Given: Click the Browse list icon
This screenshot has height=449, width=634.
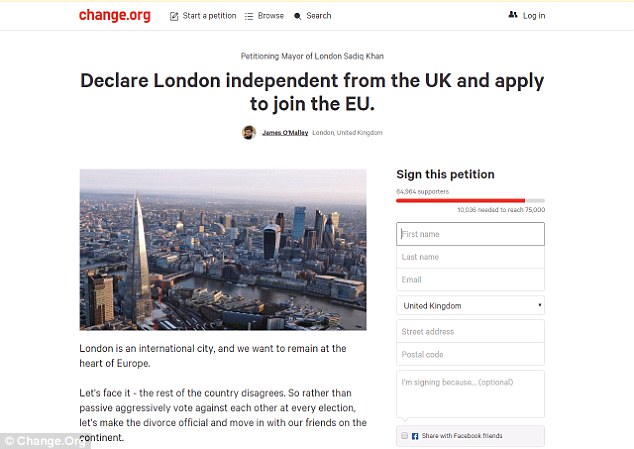Looking at the screenshot, I should 248,16.
